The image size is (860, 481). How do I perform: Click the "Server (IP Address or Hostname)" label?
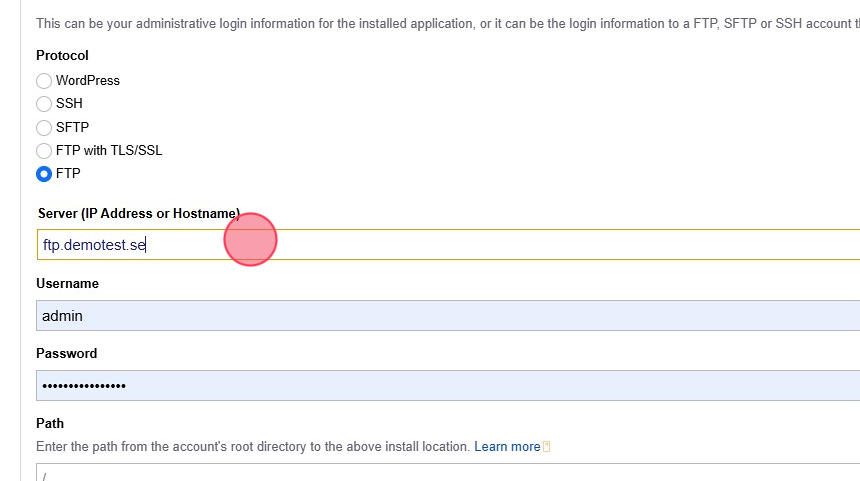point(138,213)
